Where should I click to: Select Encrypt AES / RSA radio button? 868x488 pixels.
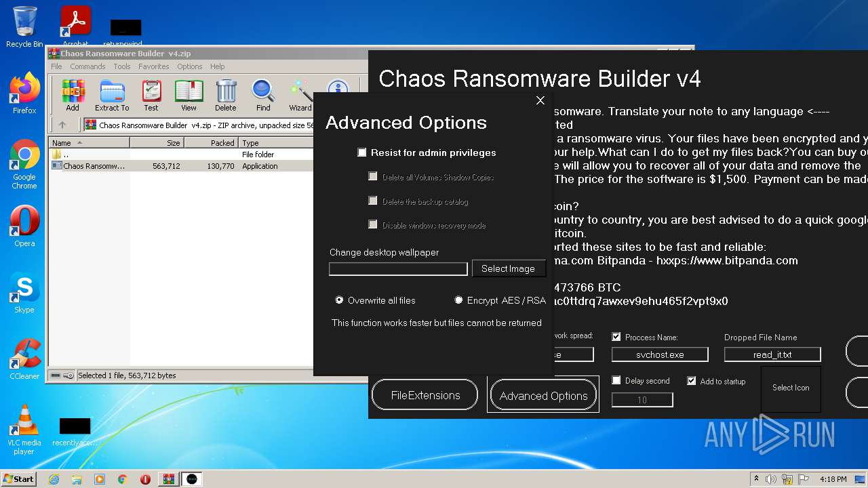point(458,300)
